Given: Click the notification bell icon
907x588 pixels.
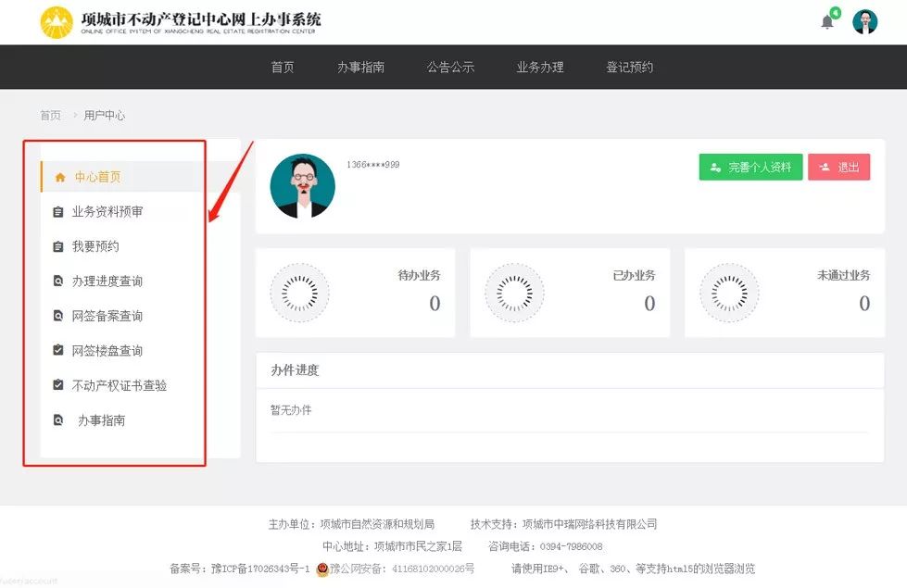Looking at the screenshot, I should coord(827,20).
